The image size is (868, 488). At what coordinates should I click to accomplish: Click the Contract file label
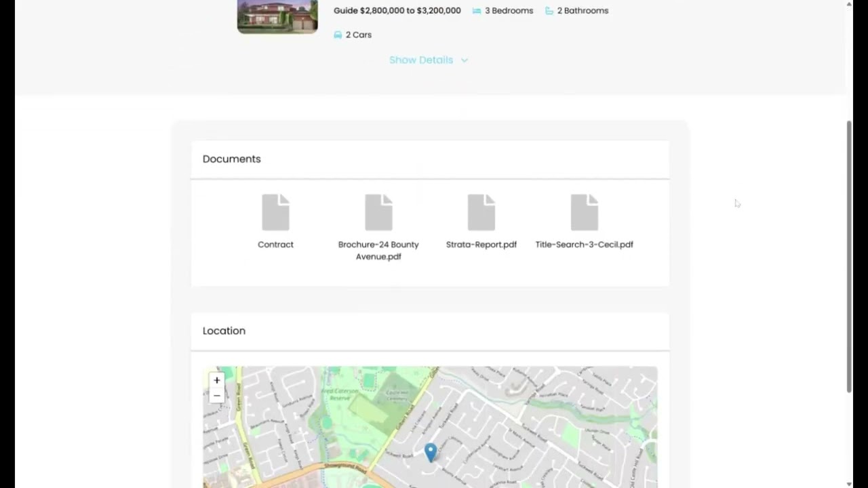point(275,245)
